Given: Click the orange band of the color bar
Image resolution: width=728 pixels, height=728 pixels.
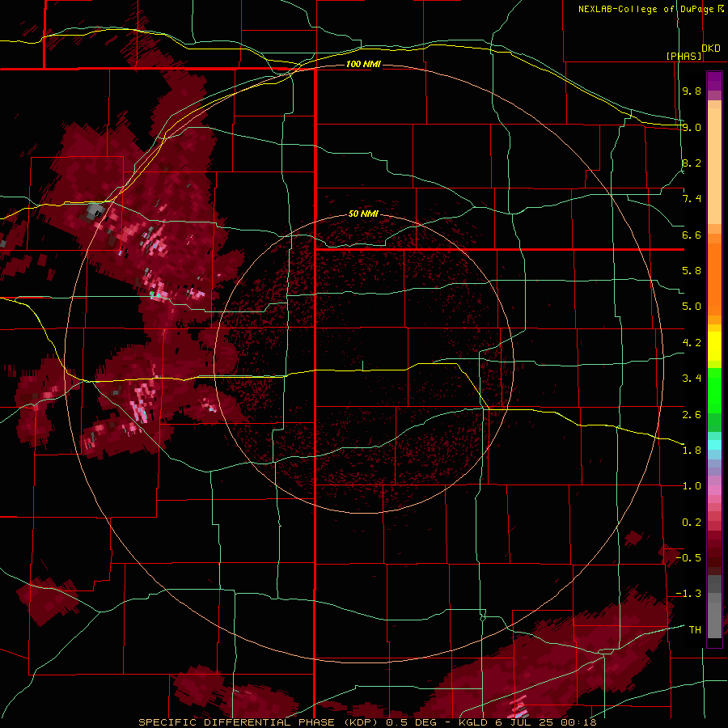Looking at the screenshot, I should [x=714, y=274].
